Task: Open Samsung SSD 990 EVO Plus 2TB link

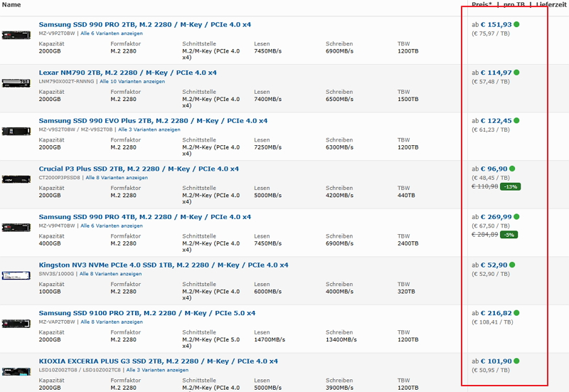Action: tap(153, 121)
